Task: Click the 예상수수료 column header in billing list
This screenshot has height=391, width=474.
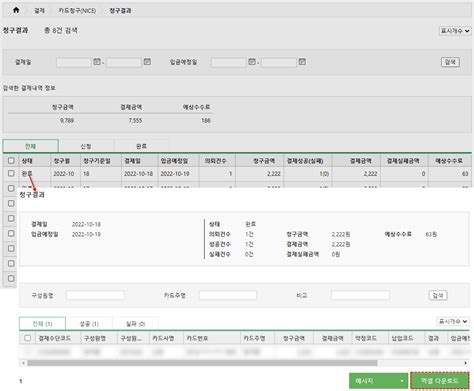Action: pos(449,161)
